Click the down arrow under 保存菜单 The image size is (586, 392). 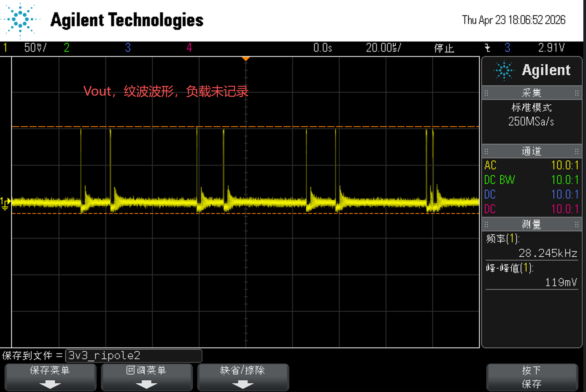[x=50, y=384]
